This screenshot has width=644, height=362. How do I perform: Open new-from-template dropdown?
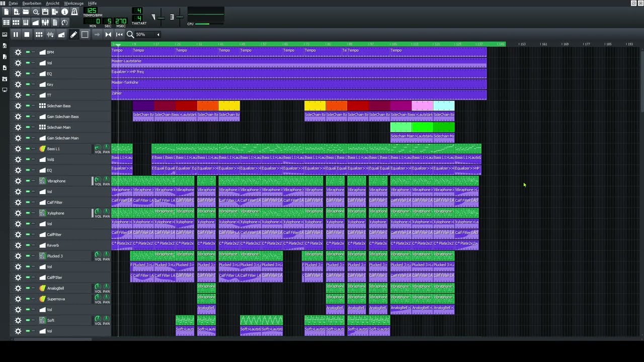(x=16, y=12)
